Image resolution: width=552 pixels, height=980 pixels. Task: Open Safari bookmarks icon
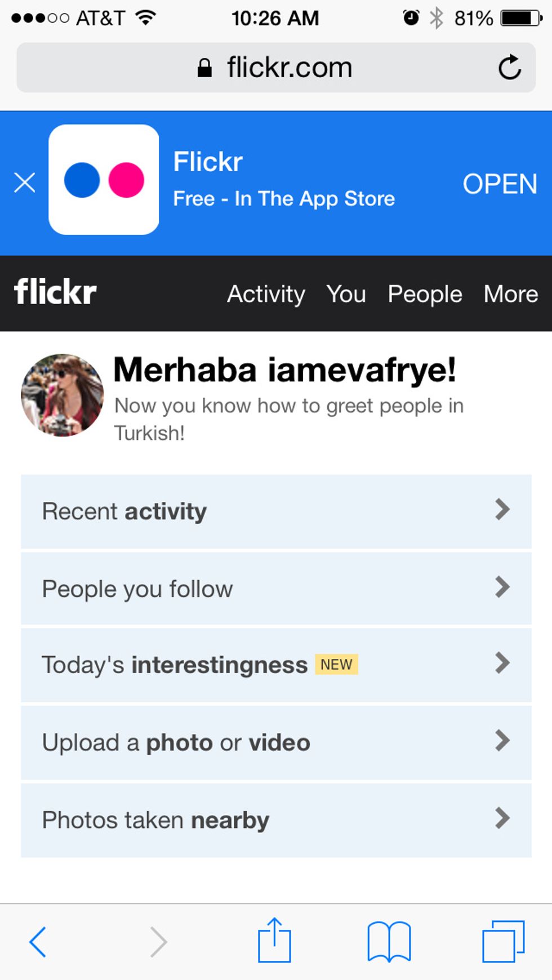389,941
